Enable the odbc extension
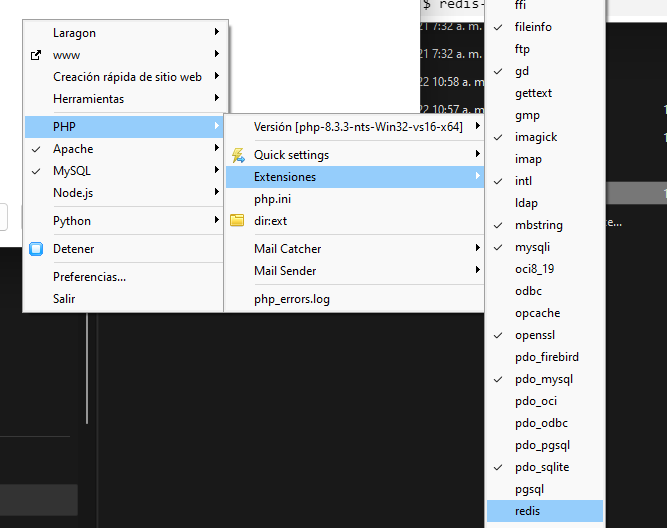This screenshot has width=667, height=528. click(x=545, y=291)
